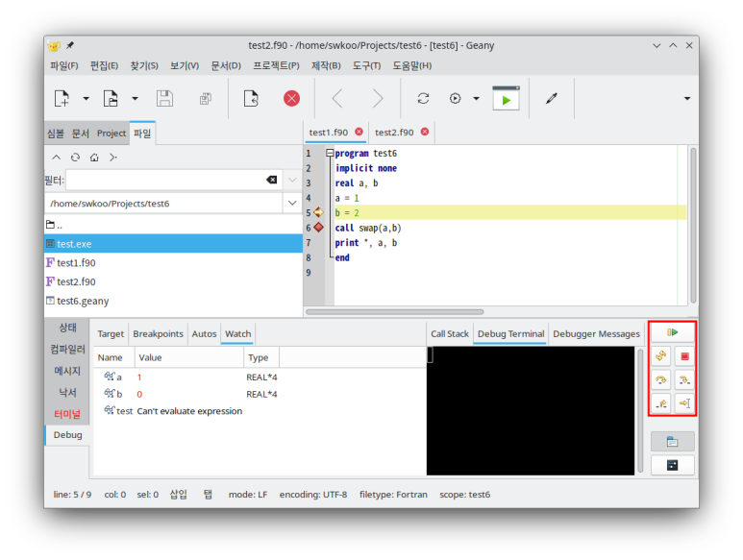Toggle breakpoint marker on line 5
The width and height of the screenshot is (743, 560).
319,212
